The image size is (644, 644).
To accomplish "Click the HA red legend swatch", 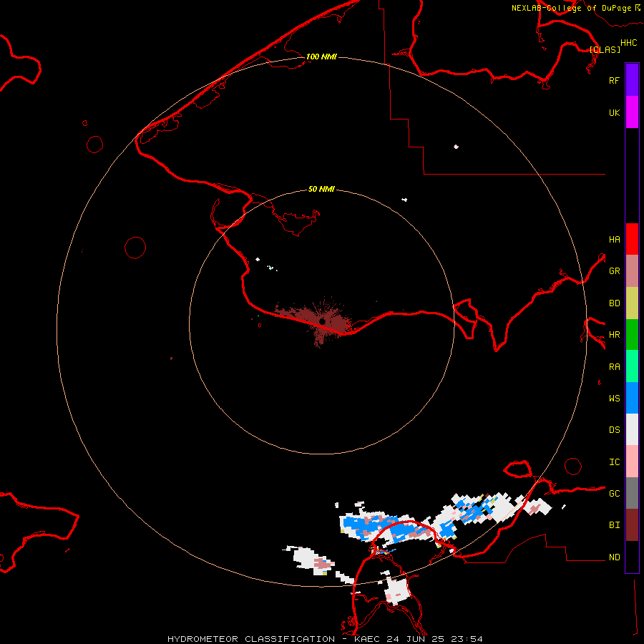I will point(632,239).
